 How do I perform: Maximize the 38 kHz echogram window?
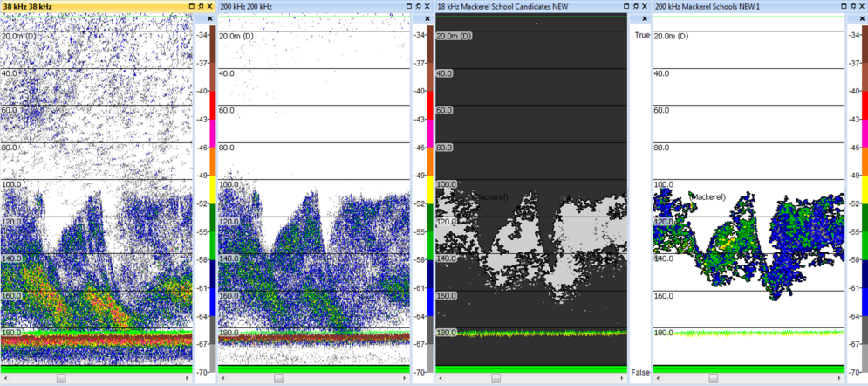click(192, 6)
